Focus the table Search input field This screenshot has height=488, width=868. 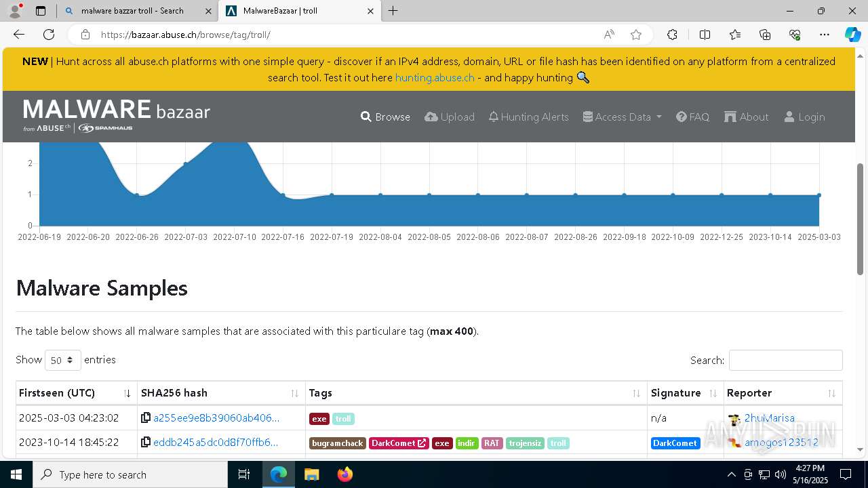[785, 360]
